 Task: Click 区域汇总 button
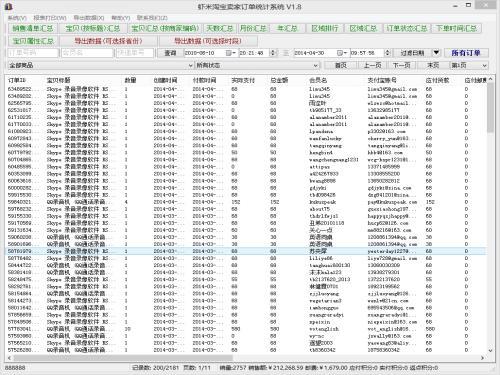pos(363,28)
